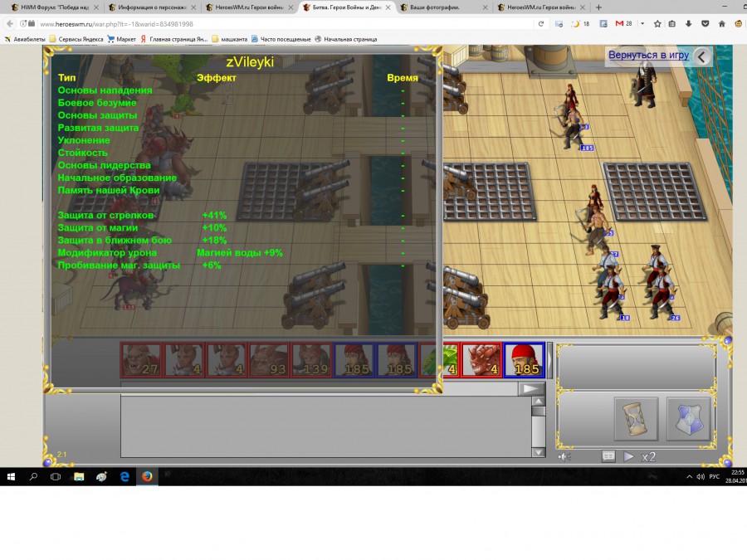
Task: Click the chat scrollbar thumb
Action: point(539,411)
